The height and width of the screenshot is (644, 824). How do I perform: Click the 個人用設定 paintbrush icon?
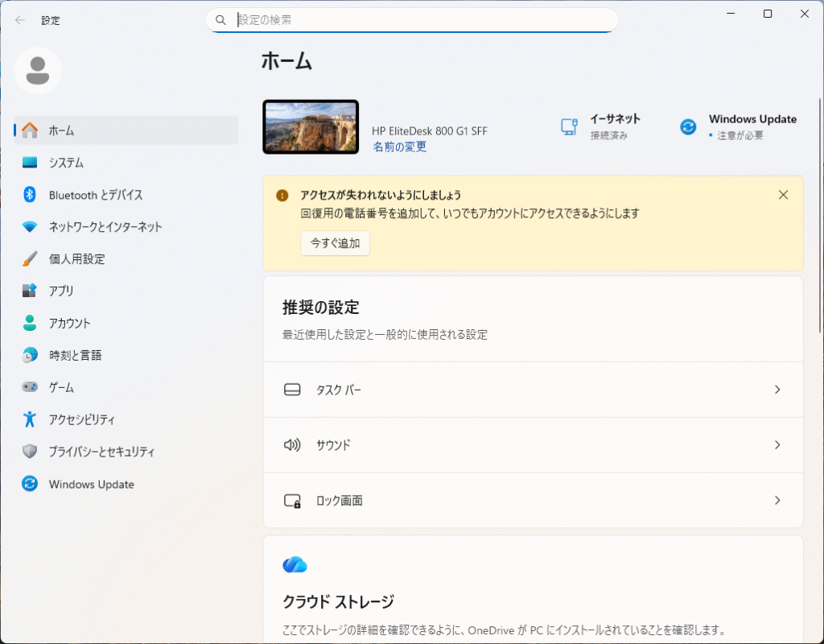(30, 259)
